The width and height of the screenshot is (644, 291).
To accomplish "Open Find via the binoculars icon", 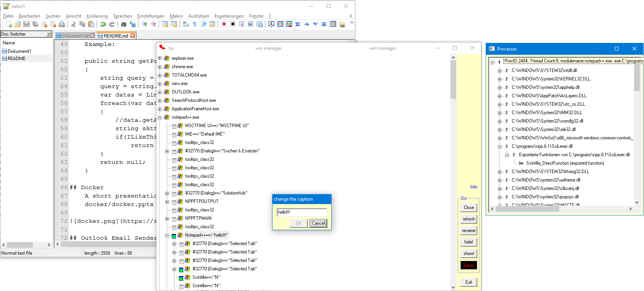I will pyautogui.click(x=124, y=24).
